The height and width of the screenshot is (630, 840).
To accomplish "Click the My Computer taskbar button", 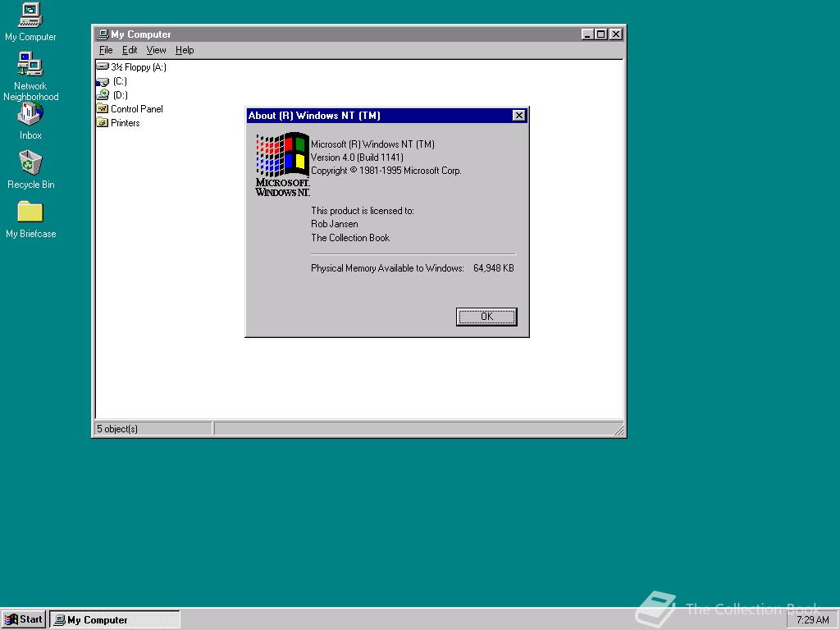I will coord(115,620).
